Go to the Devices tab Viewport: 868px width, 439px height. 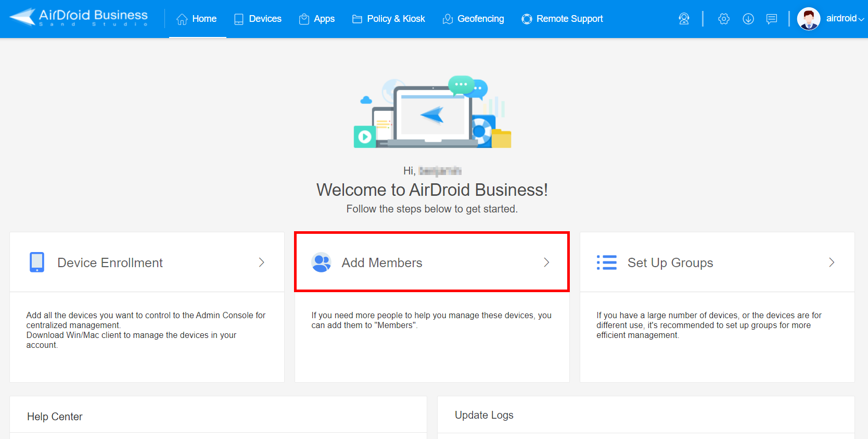click(x=258, y=19)
